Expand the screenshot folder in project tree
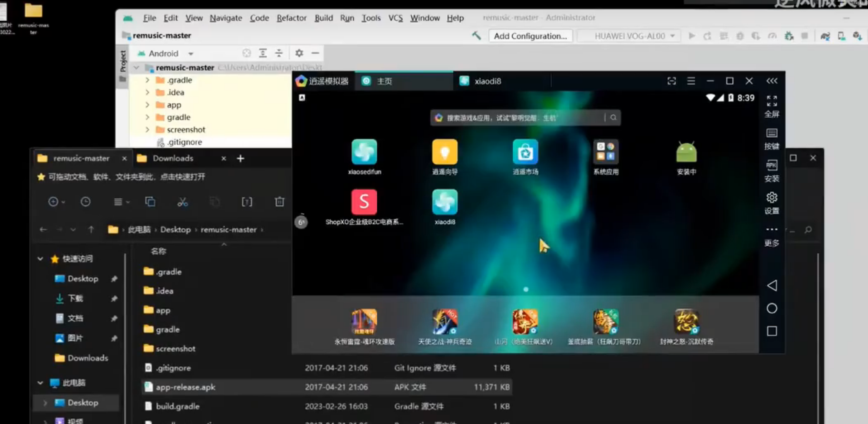 pyautogui.click(x=147, y=129)
